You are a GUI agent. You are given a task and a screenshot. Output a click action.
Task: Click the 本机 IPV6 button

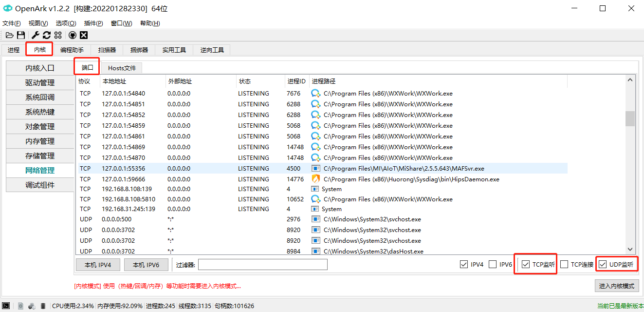pyautogui.click(x=146, y=265)
